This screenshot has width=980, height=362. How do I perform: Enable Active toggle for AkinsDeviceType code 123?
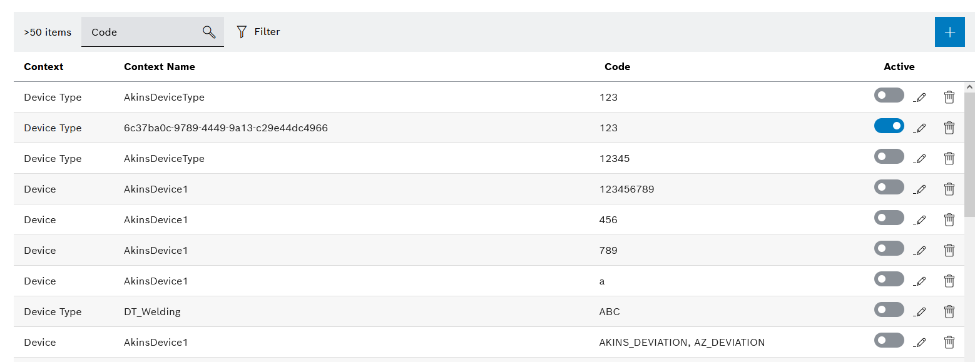(889, 95)
